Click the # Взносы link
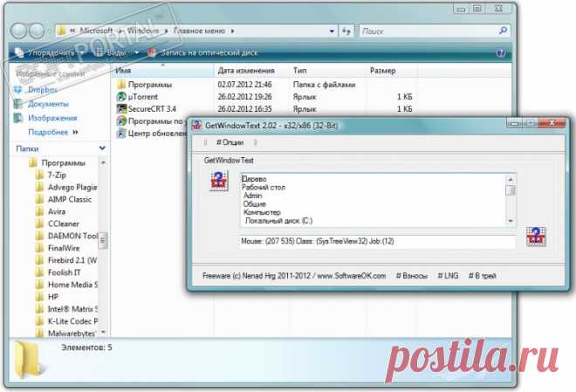 (411, 276)
